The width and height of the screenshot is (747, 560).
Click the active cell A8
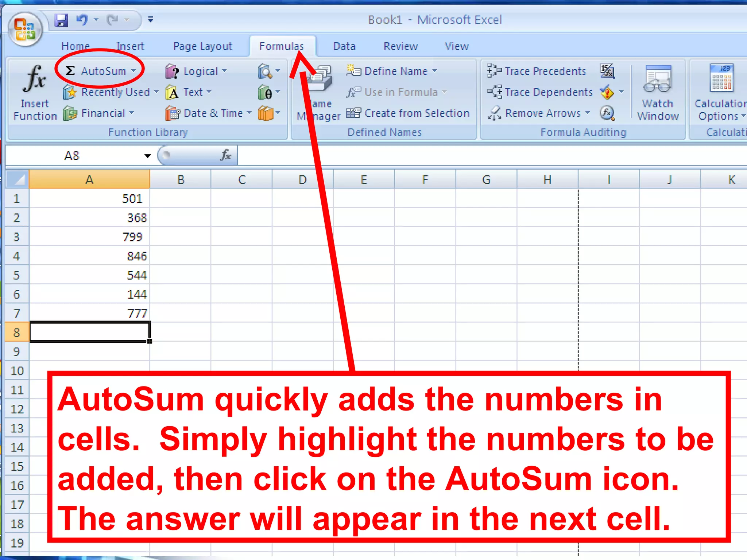89,332
